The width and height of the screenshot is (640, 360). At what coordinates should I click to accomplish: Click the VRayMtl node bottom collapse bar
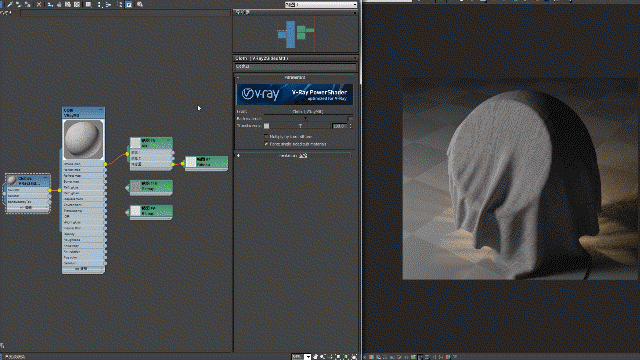[x=83, y=269]
